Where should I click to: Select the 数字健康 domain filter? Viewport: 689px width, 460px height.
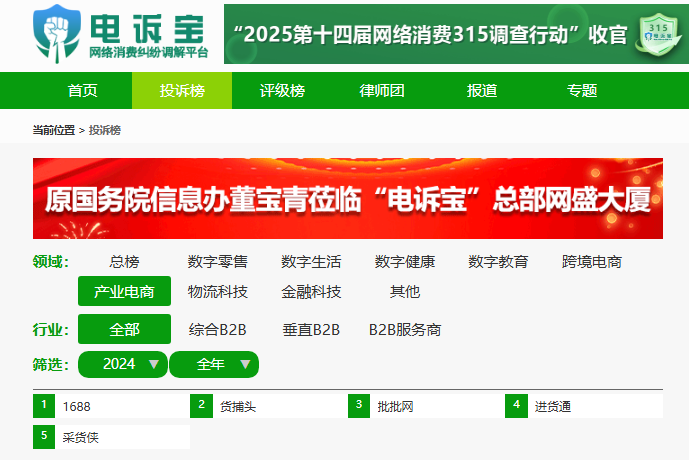(x=405, y=262)
